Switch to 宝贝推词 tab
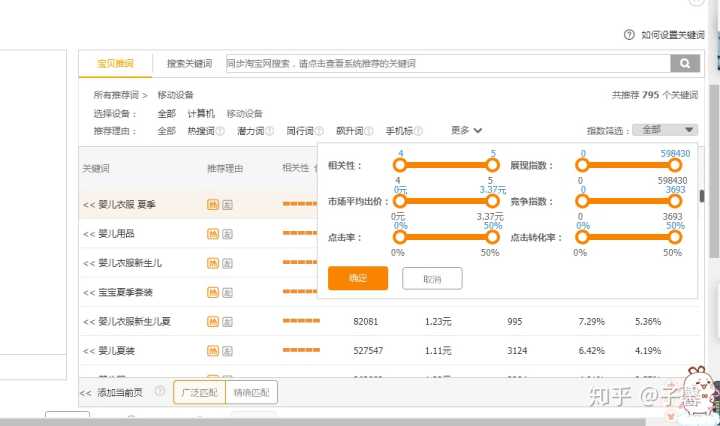The height and width of the screenshot is (426, 720). click(x=115, y=63)
